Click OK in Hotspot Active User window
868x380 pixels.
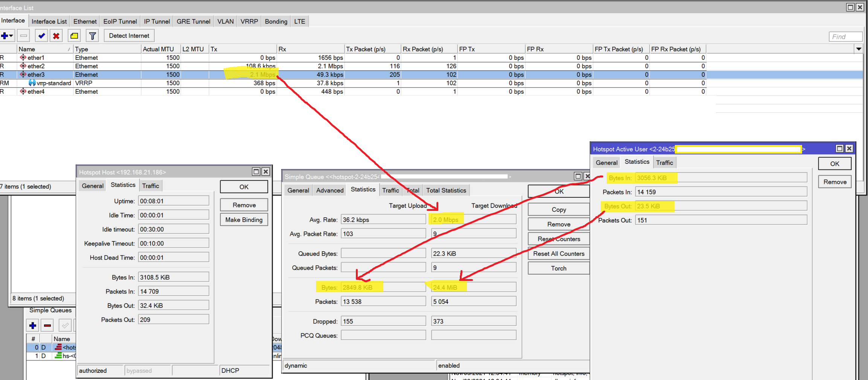pos(835,163)
